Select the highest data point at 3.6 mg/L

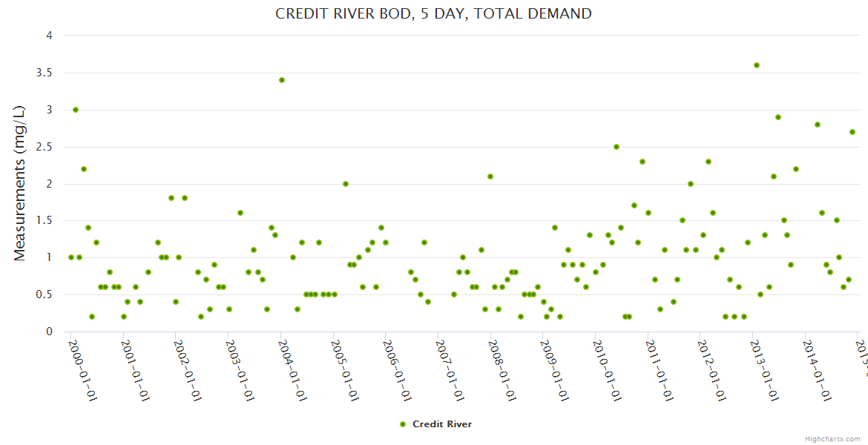point(756,65)
